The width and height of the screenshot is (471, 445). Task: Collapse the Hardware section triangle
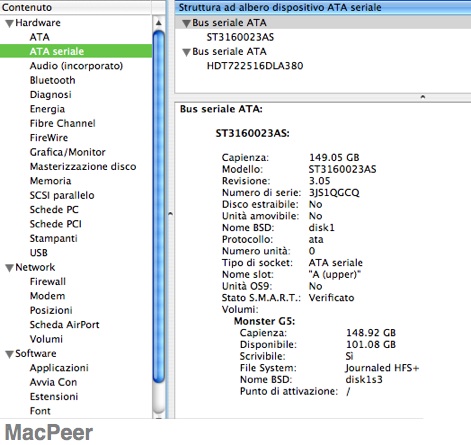point(10,23)
